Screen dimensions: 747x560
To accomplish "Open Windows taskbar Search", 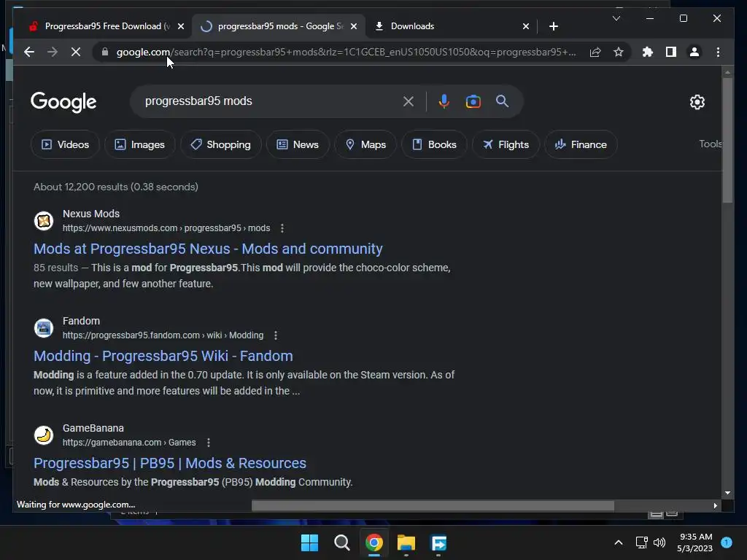I will click(x=341, y=542).
